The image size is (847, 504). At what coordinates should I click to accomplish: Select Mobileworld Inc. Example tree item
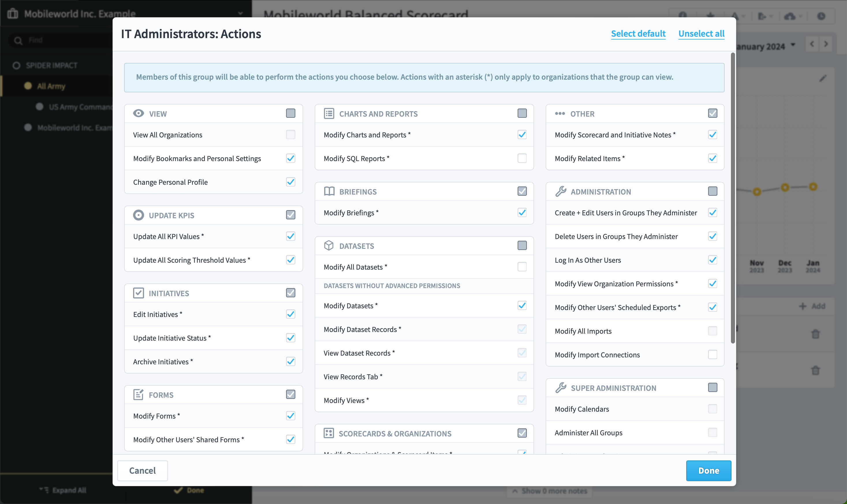74,128
